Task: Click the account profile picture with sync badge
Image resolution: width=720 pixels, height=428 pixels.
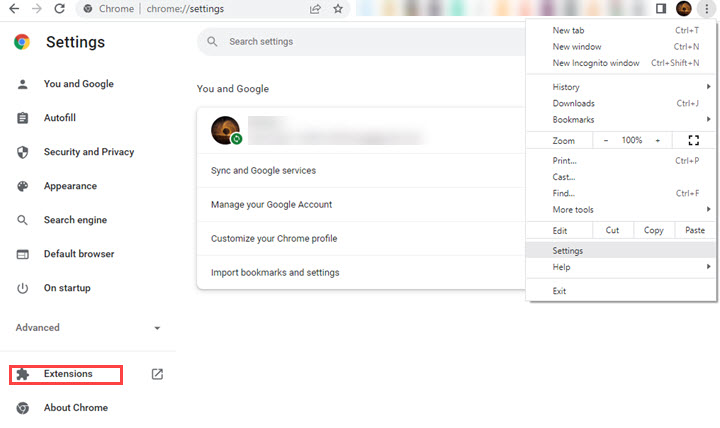Action: tap(226, 130)
